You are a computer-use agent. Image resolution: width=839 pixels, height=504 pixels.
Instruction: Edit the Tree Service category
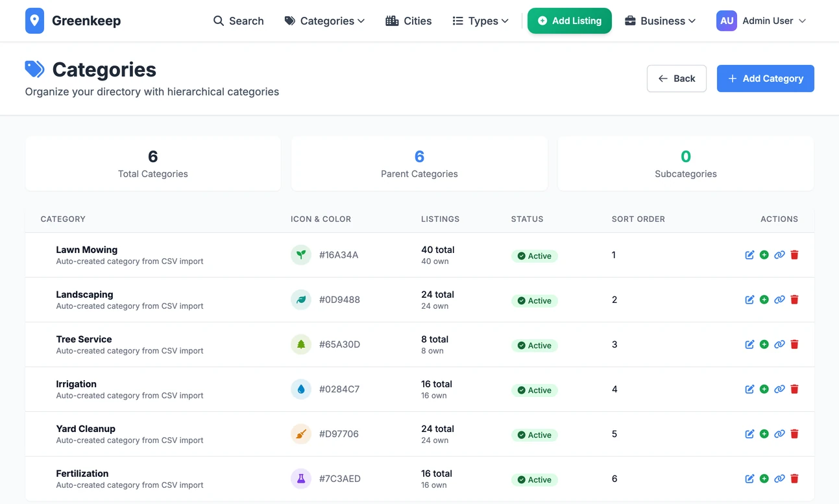(x=749, y=344)
